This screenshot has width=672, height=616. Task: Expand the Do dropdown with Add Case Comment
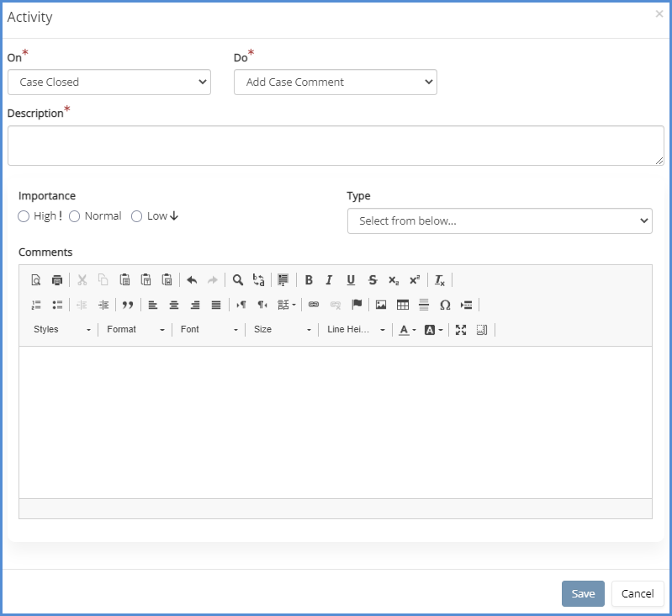click(x=335, y=82)
